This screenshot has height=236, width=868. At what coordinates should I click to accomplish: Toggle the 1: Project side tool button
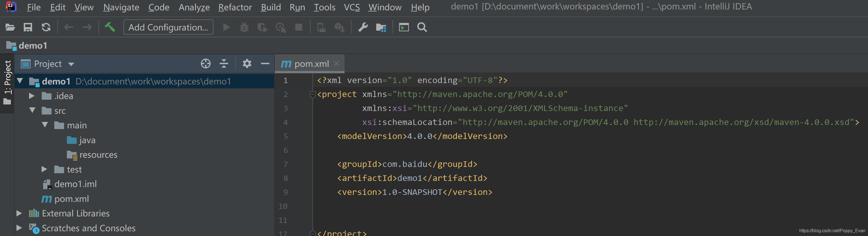pyautogui.click(x=8, y=83)
